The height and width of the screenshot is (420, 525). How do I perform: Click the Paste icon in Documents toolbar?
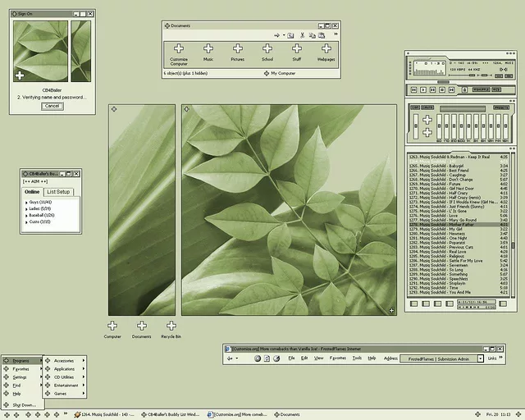click(x=322, y=35)
